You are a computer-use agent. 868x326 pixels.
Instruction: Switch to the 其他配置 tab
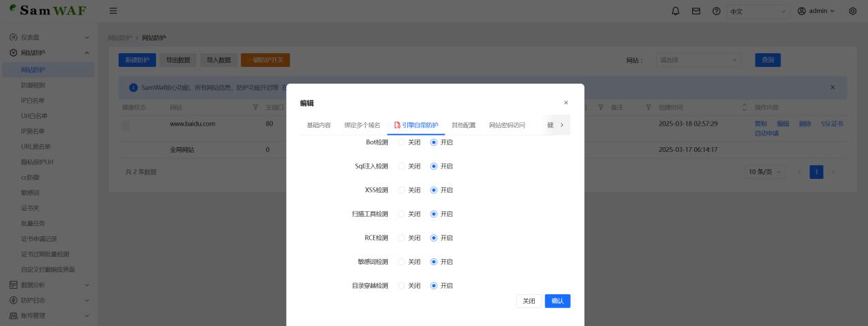click(x=463, y=125)
